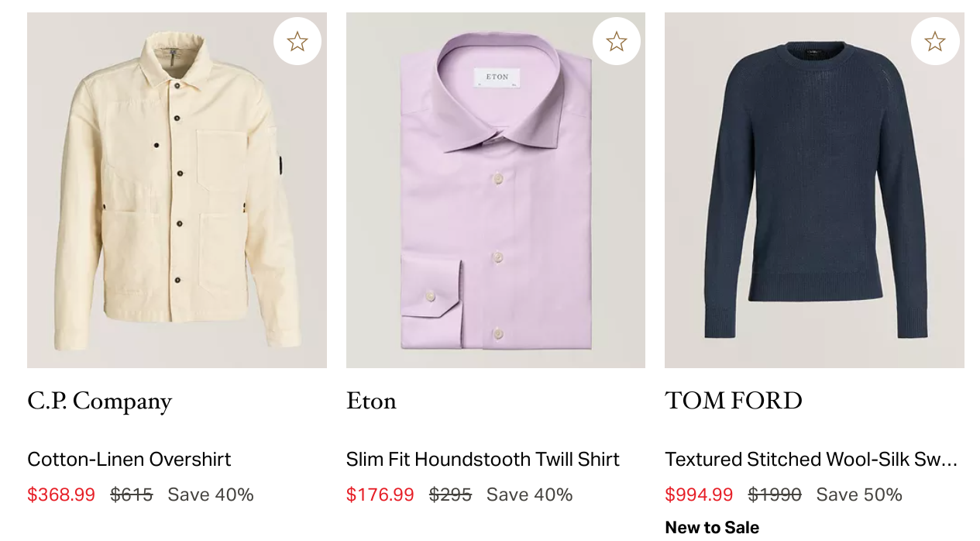Viewport: 980px width, 541px height.
Task: Click the Save 50% discount label
Action: (859, 494)
